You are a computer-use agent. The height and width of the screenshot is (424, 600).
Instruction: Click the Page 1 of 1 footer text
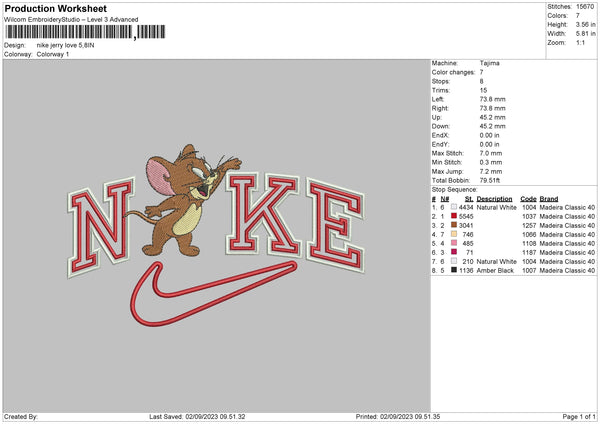579,416
